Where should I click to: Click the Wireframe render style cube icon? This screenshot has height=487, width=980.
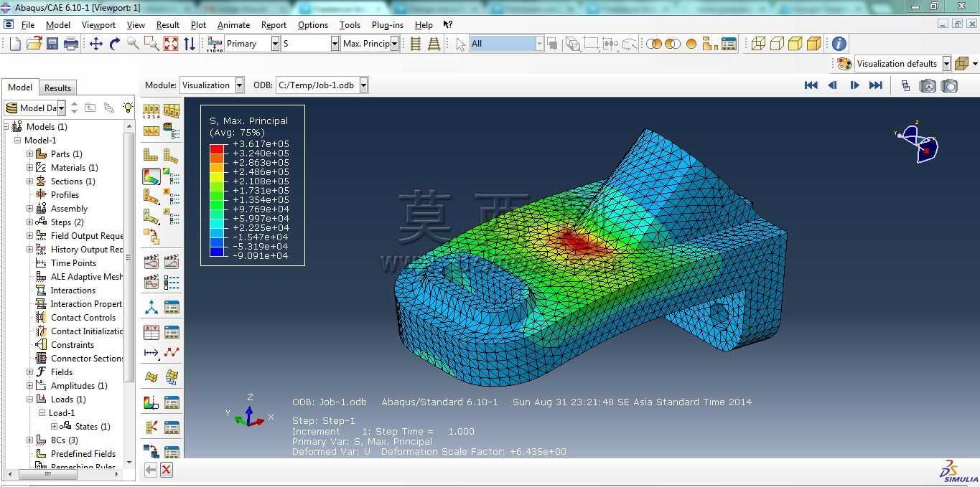(x=758, y=44)
